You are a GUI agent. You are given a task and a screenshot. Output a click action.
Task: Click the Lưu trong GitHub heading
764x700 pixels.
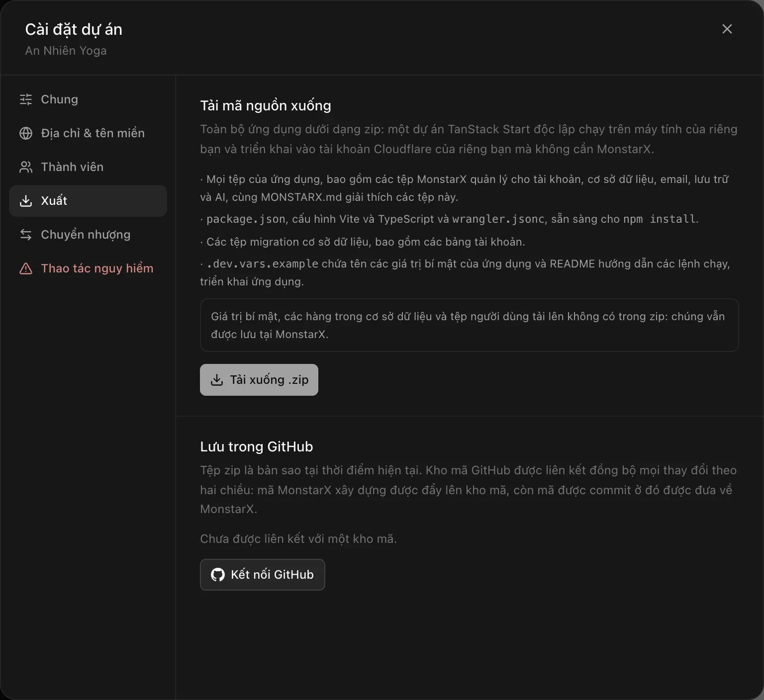(x=257, y=446)
